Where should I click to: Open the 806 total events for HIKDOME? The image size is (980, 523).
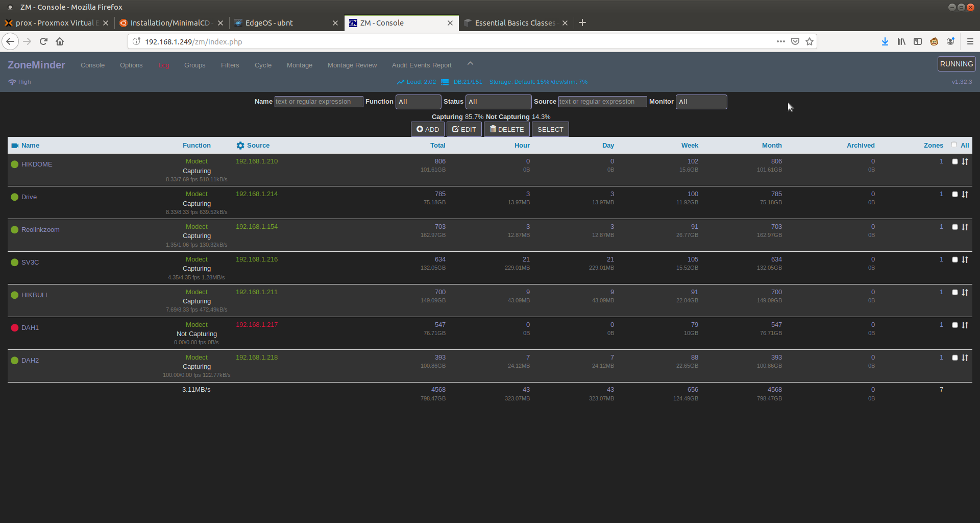440,161
